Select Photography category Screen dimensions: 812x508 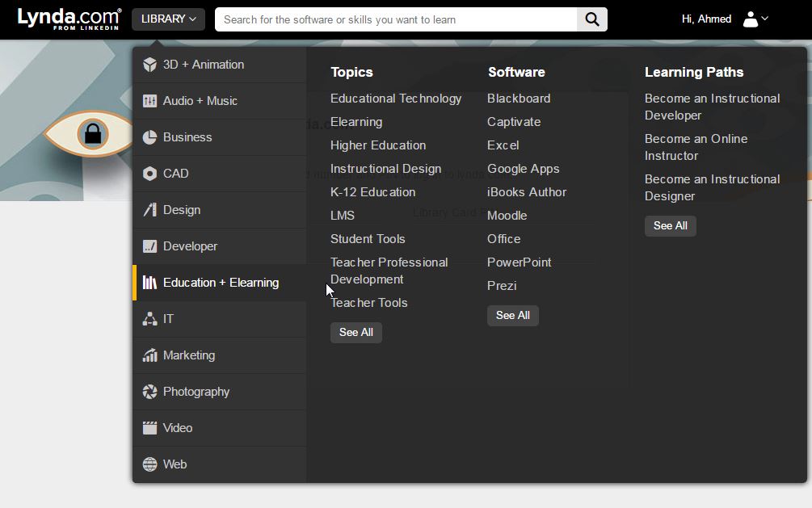(220, 392)
